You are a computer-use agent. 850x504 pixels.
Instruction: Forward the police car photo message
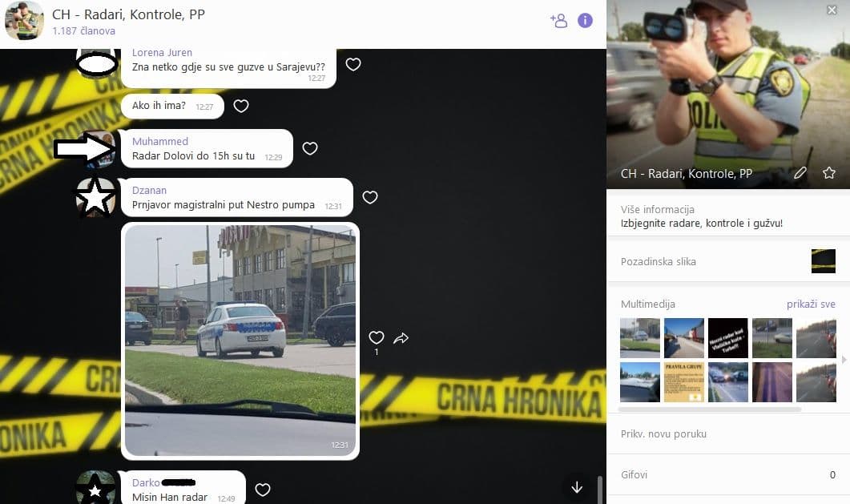401,338
